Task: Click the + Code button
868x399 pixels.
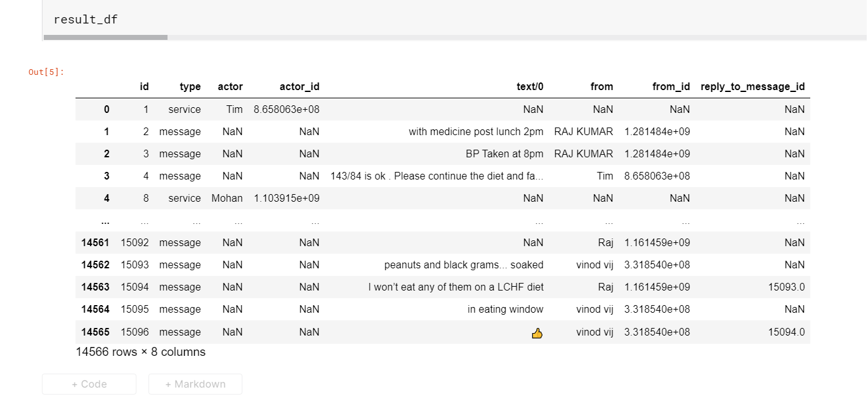Action: (x=89, y=384)
